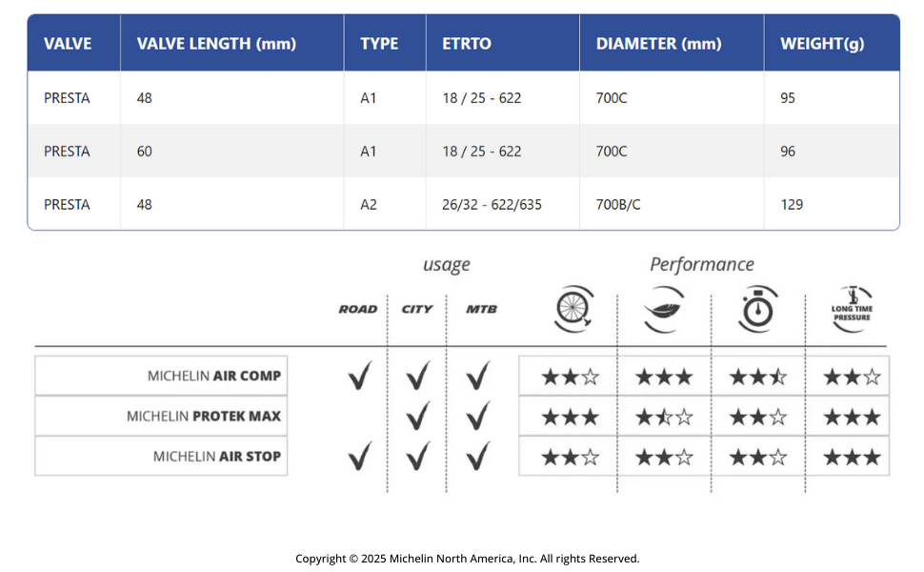Select the MICHELIN PROTEK MAX label
The width and height of the screenshot is (924, 572).
pos(204,417)
